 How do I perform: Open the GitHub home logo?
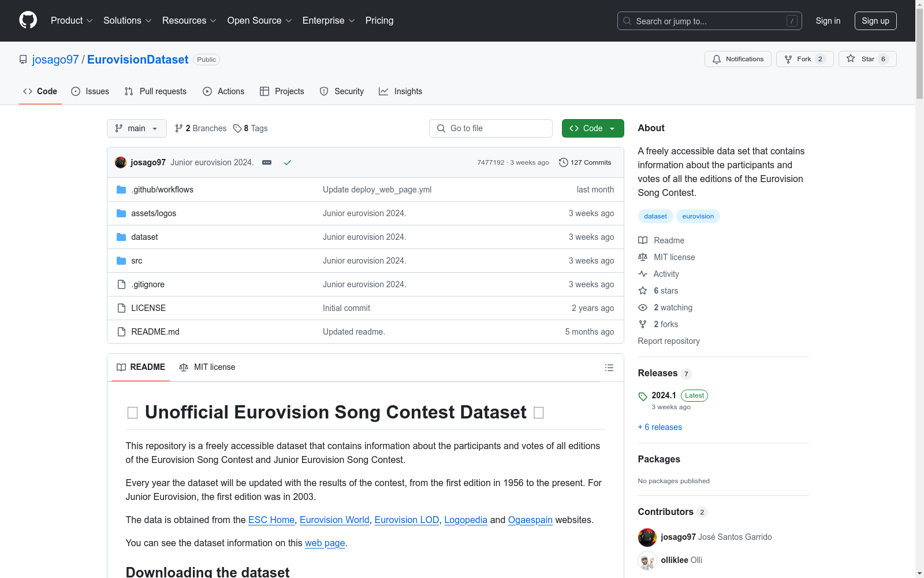pyautogui.click(x=28, y=20)
